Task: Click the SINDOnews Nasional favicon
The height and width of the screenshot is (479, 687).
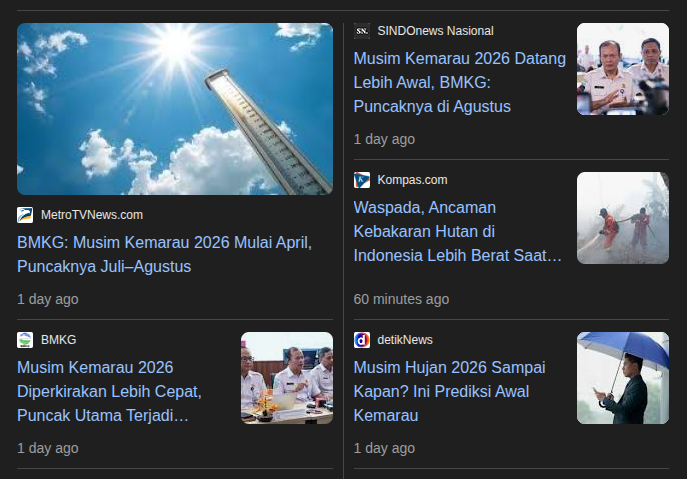Action: (362, 31)
